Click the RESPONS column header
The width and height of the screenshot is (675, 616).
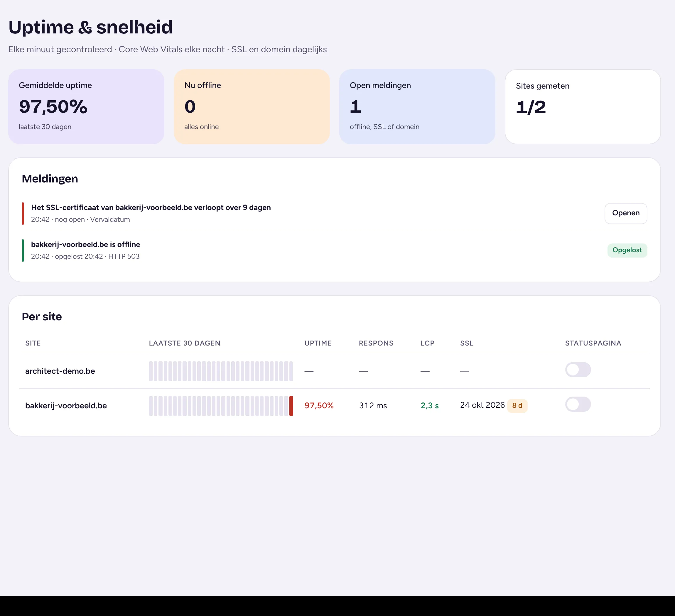pos(376,343)
